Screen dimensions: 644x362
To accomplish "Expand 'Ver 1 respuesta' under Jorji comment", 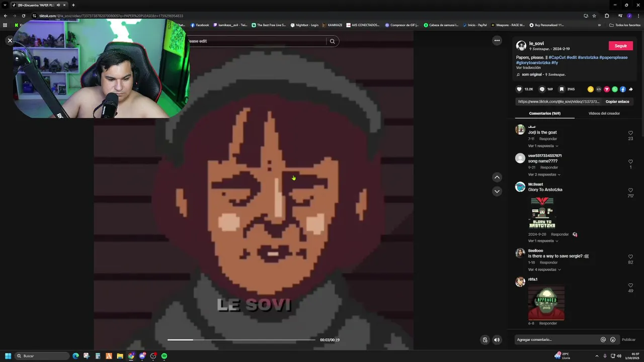I will (543, 146).
